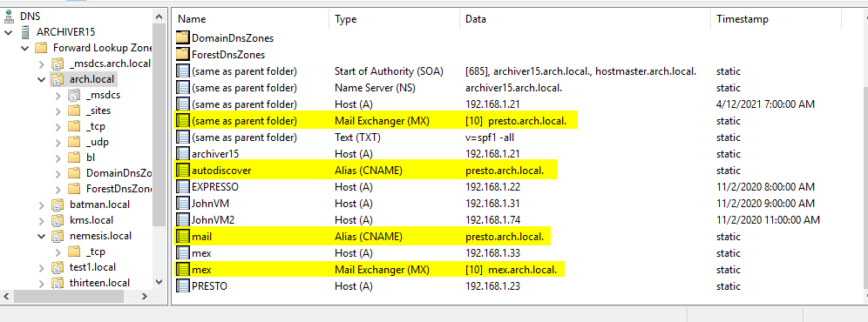Click the Name Server record icon
The image size is (868, 322).
(183, 87)
